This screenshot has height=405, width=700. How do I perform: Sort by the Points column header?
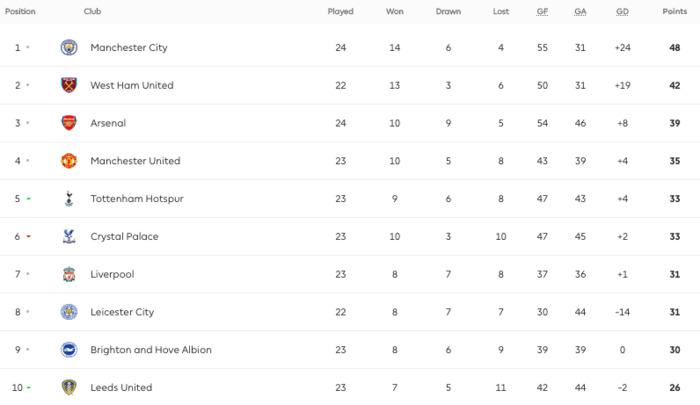[675, 12]
